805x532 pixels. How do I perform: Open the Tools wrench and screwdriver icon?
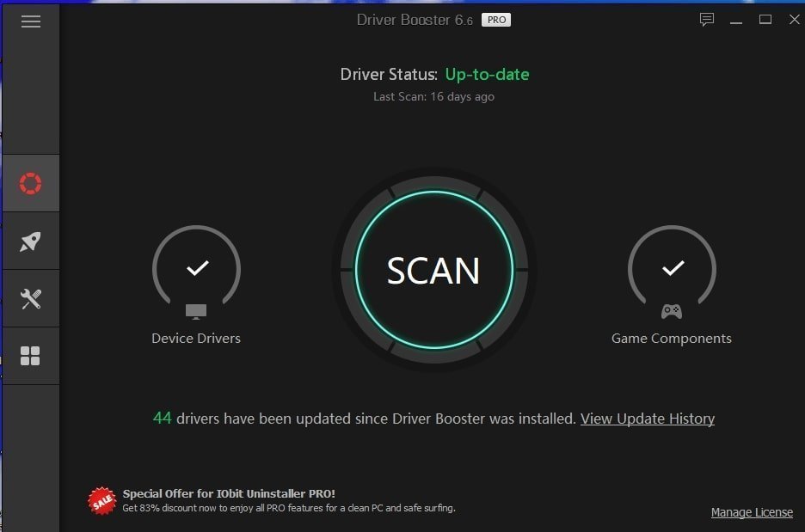(x=30, y=299)
